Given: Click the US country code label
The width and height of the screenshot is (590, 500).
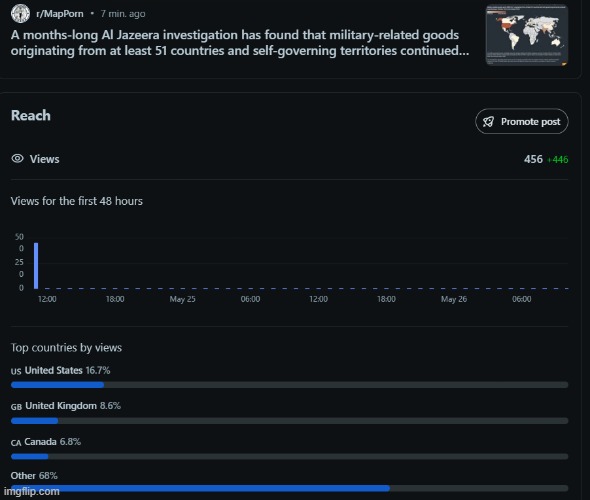Looking at the screenshot, I should pos(16,371).
